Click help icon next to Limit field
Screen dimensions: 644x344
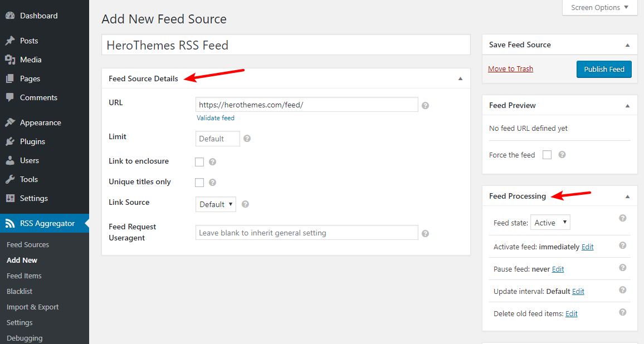[247, 139]
